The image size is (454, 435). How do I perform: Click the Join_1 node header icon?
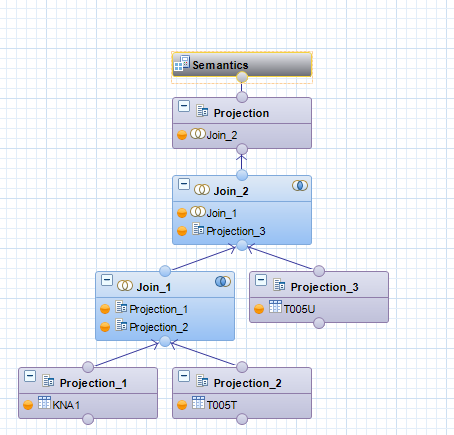(125, 286)
